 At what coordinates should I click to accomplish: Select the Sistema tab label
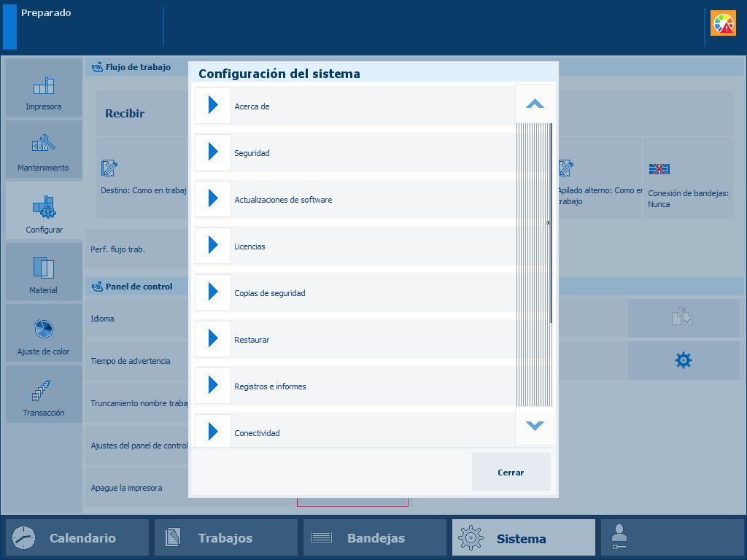pyautogui.click(x=521, y=539)
